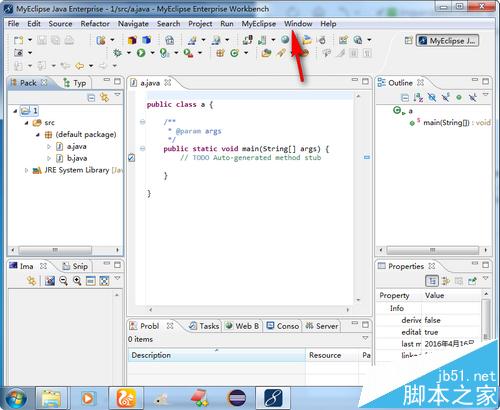The image size is (500, 410).
Task: Click Zoom In in Image Preview panel
Action: [x=77, y=281]
